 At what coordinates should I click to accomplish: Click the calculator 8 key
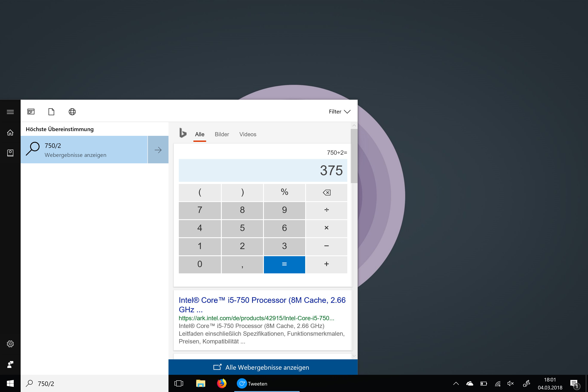pos(242,210)
